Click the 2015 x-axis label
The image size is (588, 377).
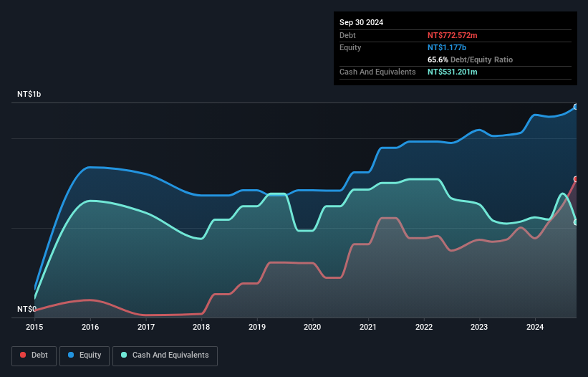pos(34,327)
